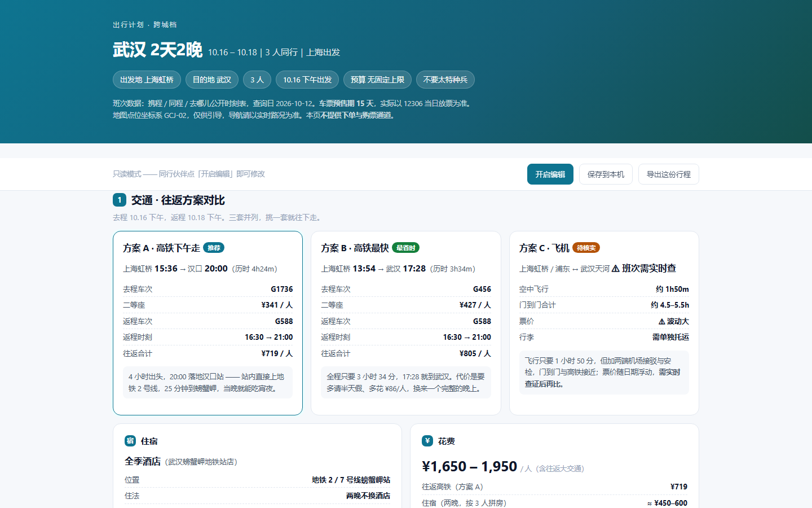Click Plan B return train G588
Image resolution: width=812 pixels, height=508 pixels.
[x=482, y=321]
